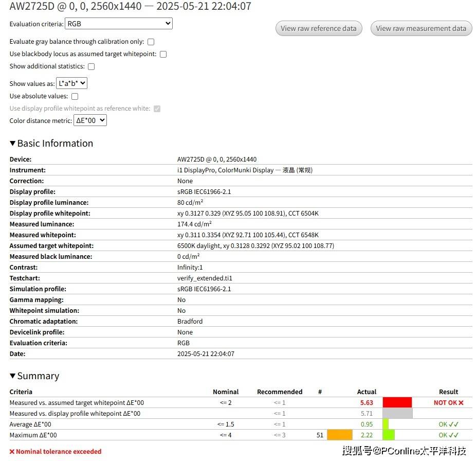The height and width of the screenshot is (461, 476).
Task: Click the Whitepoint simulation value No
Action: click(181, 311)
